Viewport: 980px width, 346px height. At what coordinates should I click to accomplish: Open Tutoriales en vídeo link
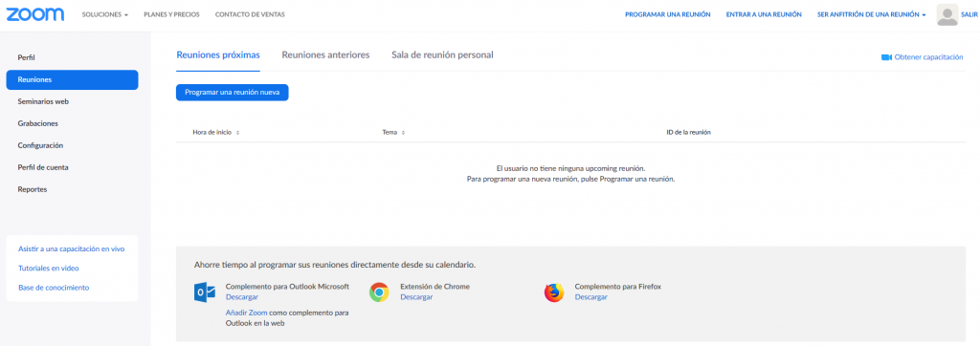click(49, 269)
